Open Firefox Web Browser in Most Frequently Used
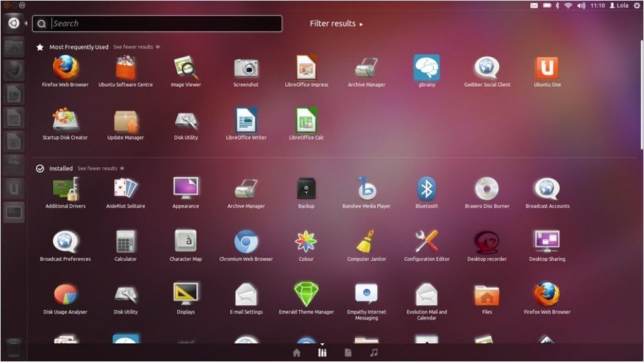The height and width of the screenshot is (362, 644). tap(65, 68)
